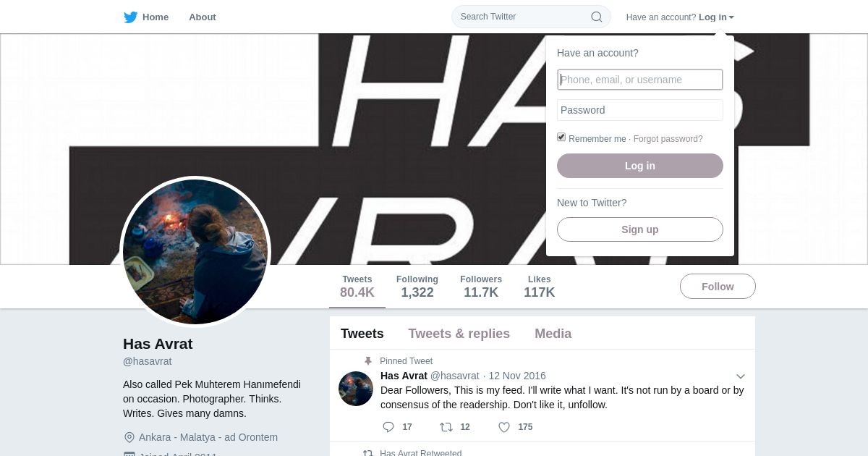Retweet the pinned tweet
This screenshot has width=868, height=456.
[446, 427]
